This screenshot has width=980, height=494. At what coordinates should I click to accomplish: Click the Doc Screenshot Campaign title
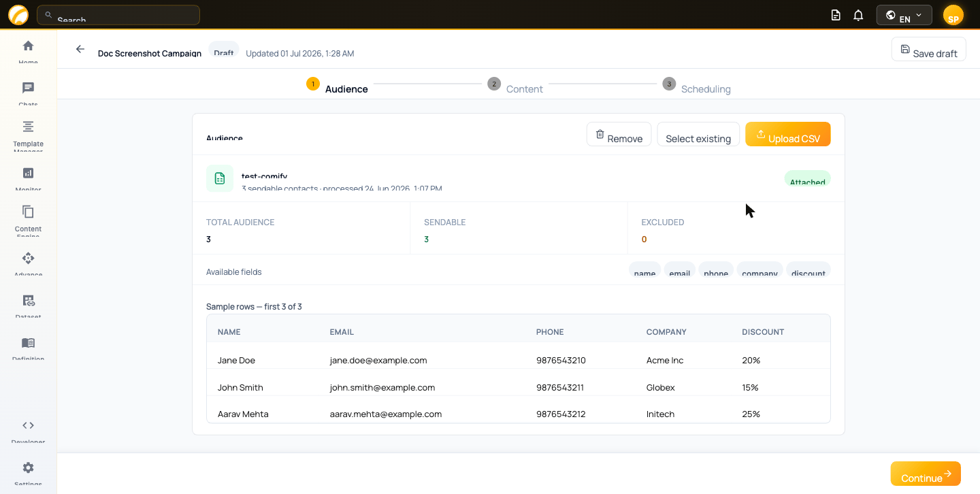click(150, 53)
